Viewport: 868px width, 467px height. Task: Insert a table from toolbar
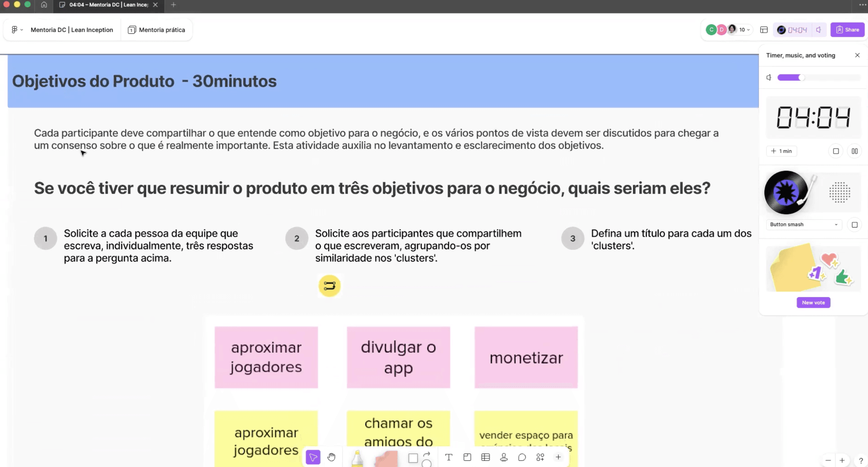pos(485,457)
